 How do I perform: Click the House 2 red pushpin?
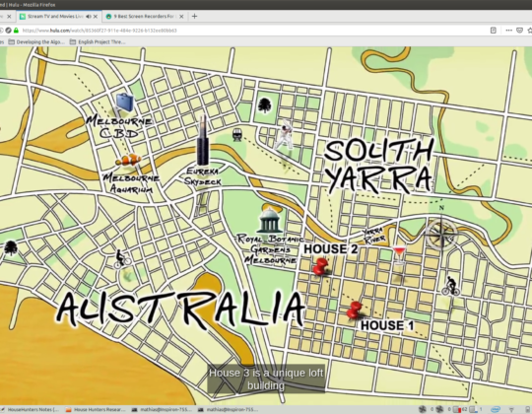(x=319, y=266)
